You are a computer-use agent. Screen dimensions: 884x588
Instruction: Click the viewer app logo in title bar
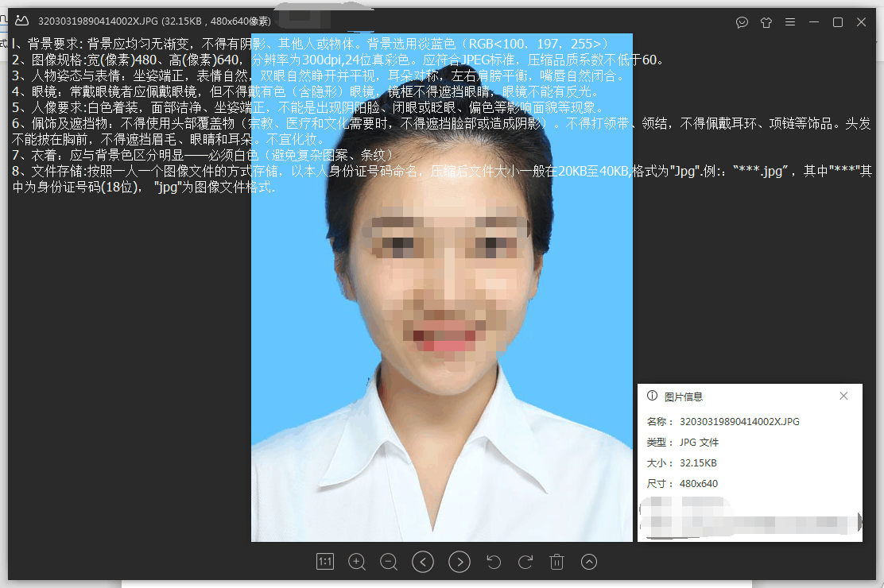(22, 21)
